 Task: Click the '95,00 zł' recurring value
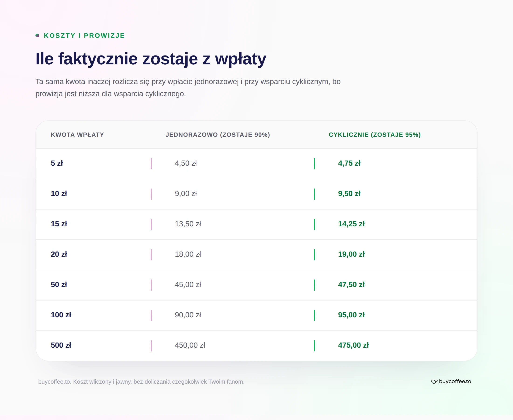(x=351, y=315)
